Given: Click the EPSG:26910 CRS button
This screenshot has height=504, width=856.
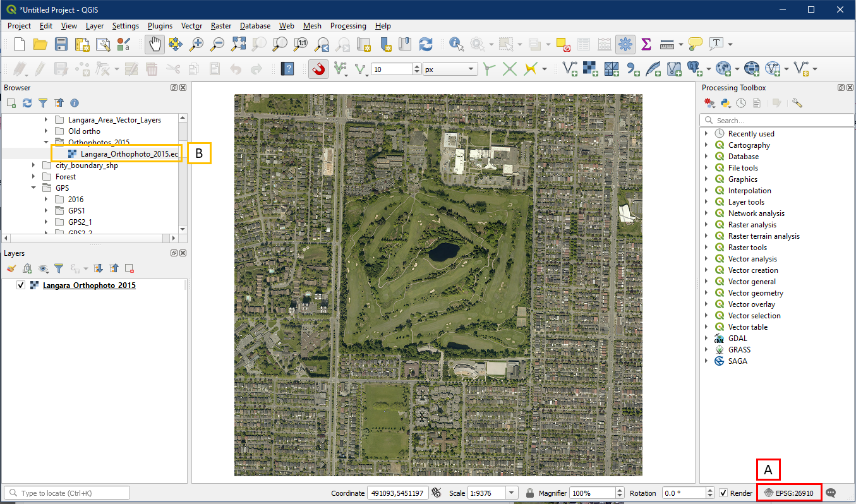Looking at the screenshot, I should pos(790,493).
